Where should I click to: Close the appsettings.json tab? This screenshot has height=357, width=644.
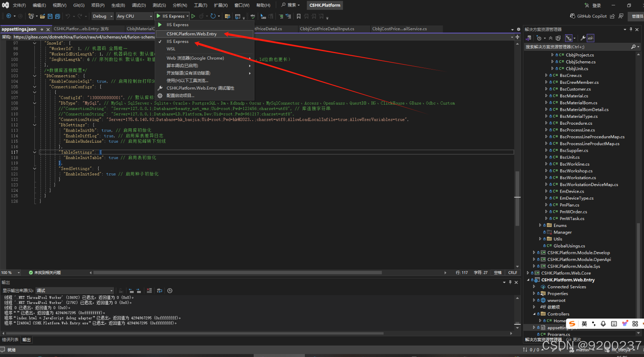tap(48, 29)
